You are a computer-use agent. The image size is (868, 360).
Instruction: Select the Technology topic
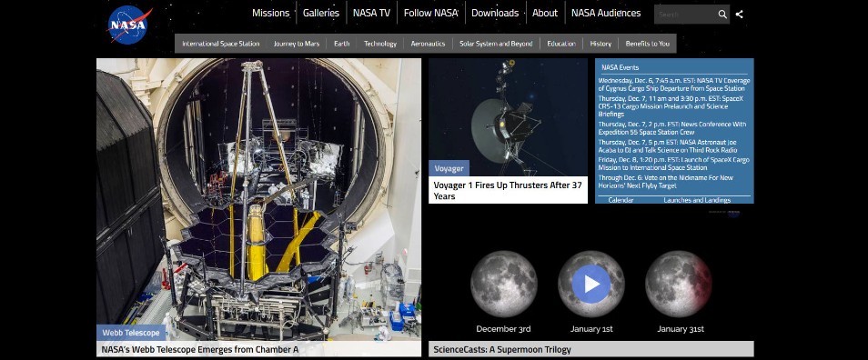[x=380, y=44]
